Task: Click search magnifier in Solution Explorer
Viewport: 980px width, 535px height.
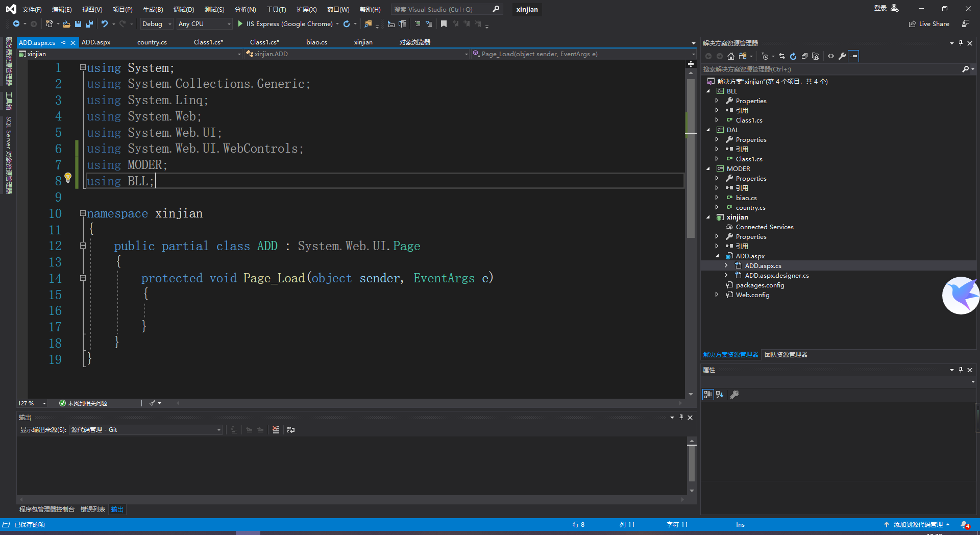Action: coord(965,69)
